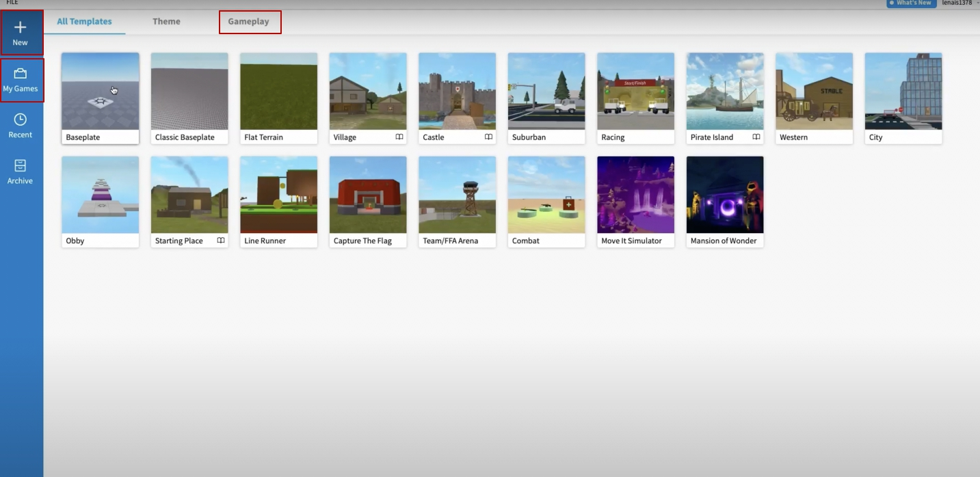Switch to the Theme tab
The height and width of the screenshot is (477, 980).
click(x=166, y=21)
